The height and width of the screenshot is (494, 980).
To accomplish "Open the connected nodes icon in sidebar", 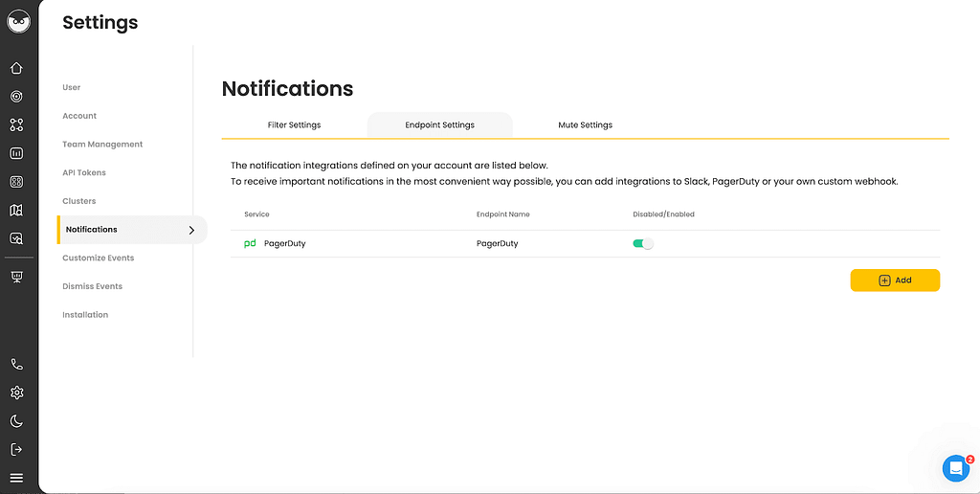I will (17, 124).
